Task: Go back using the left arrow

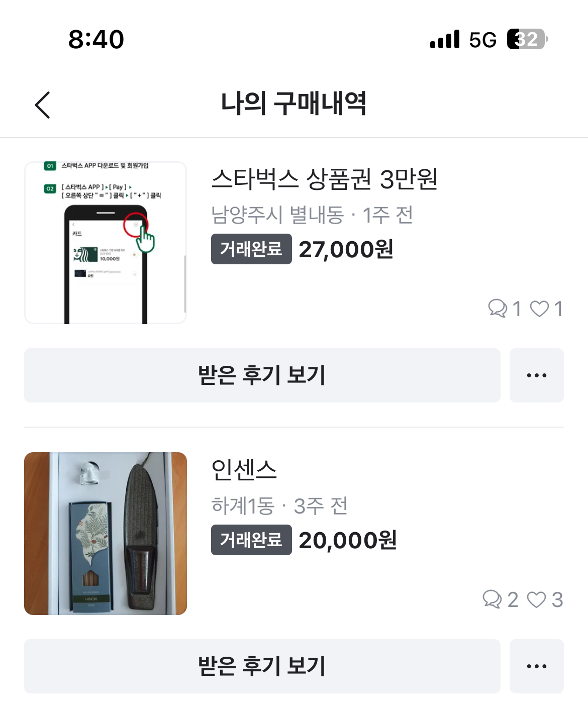Action: [43, 105]
